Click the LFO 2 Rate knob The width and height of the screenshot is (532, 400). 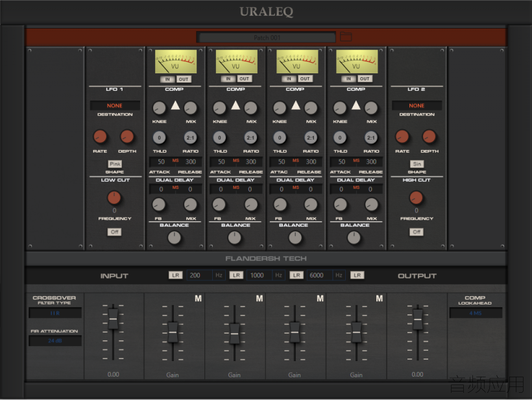point(402,136)
